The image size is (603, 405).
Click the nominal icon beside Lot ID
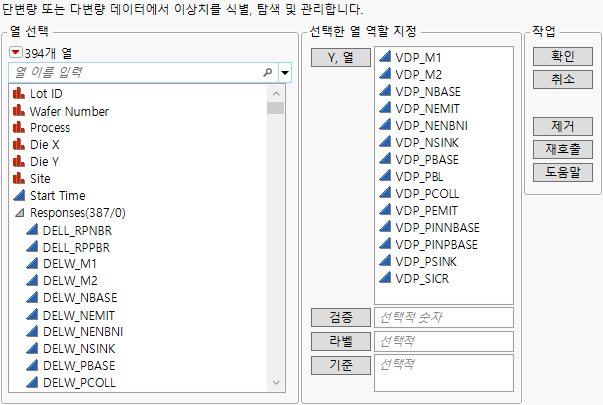(x=19, y=93)
